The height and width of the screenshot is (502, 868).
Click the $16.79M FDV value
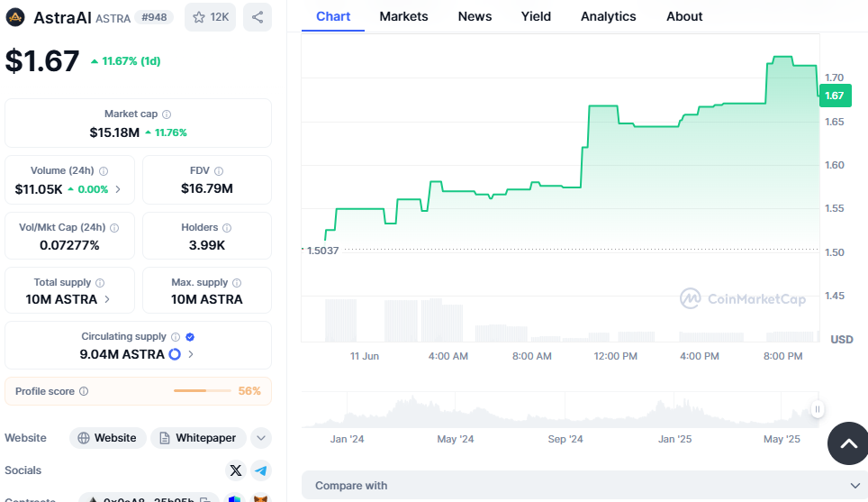click(207, 189)
